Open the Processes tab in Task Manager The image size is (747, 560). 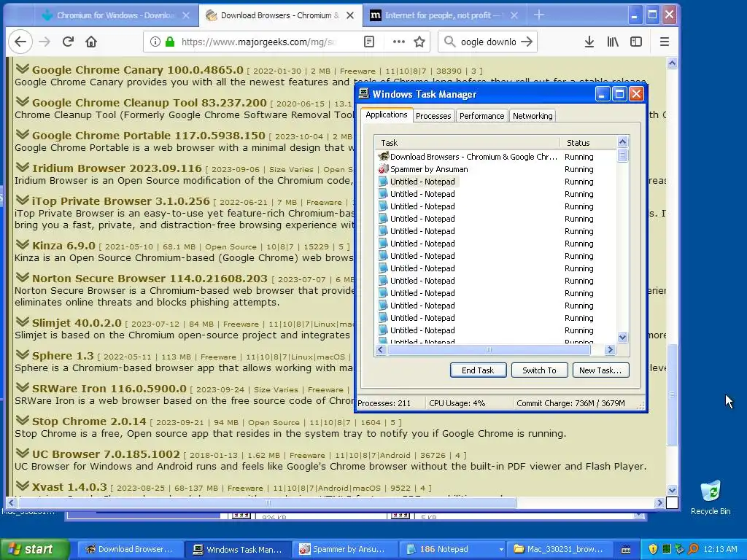point(433,116)
